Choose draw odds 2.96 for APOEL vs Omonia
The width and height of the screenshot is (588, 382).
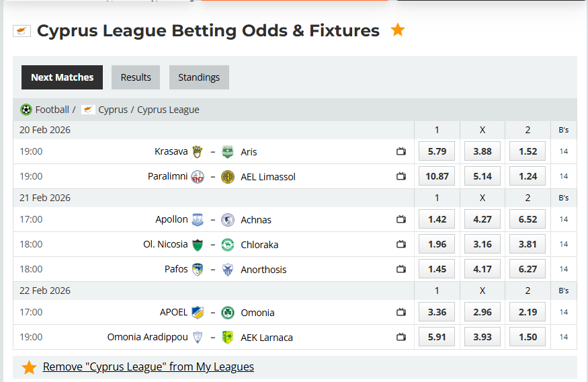coord(482,312)
